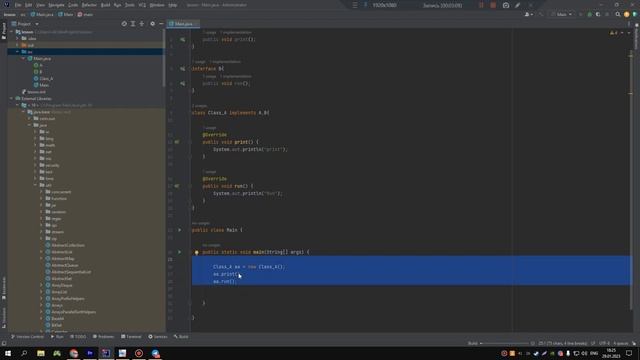This screenshot has width=640, height=360.
Task: Open Project panel gear options
Action: click(152, 24)
